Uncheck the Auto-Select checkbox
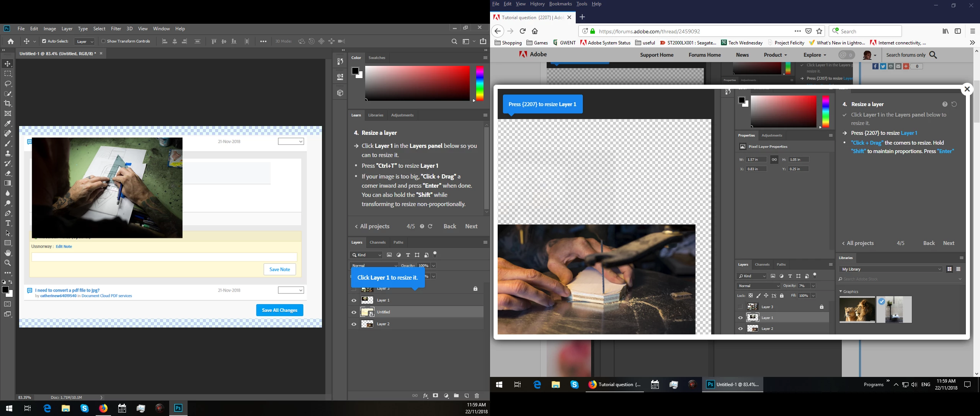Viewport: 980px width, 416px height. click(44, 41)
